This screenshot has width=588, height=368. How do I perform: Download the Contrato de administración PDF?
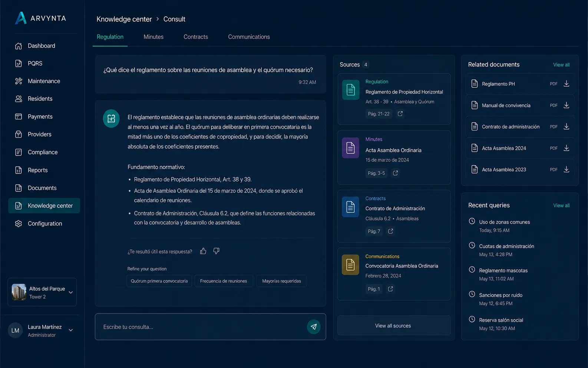coord(566,126)
